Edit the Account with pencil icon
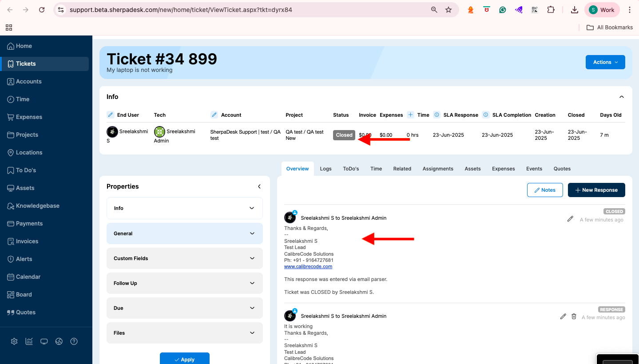 (214, 115)
